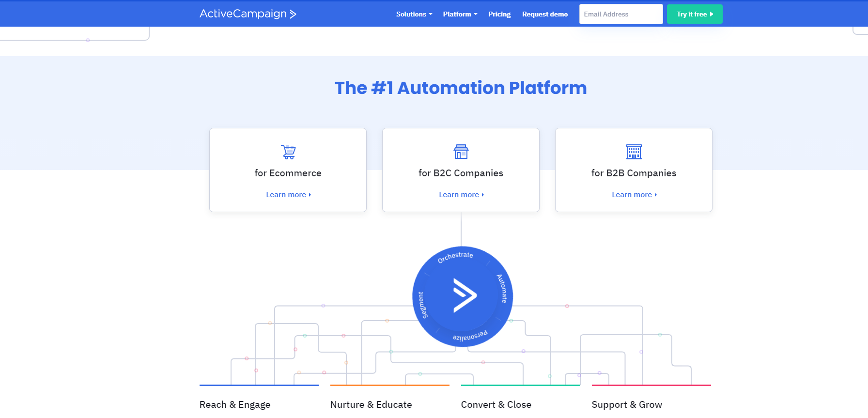Click the Personalize label on the circle
This screenshot has height=418, width=868.
(x=470, y=335)
